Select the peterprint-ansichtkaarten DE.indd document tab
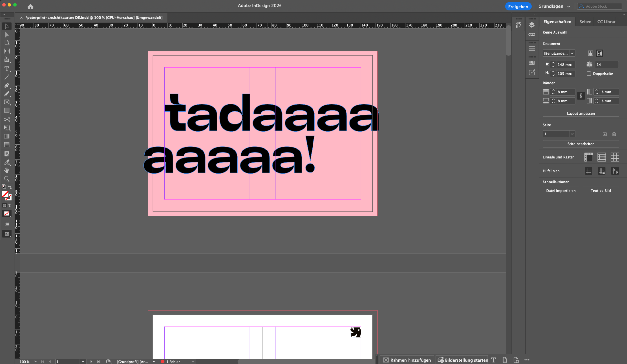Viewport: 627px width, 364px height. (x=94, y=18)
